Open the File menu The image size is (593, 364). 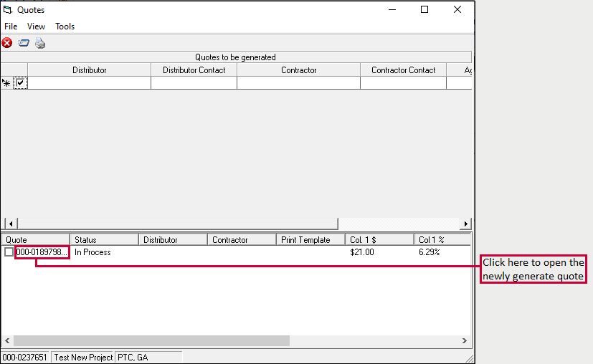click(11, 27)
